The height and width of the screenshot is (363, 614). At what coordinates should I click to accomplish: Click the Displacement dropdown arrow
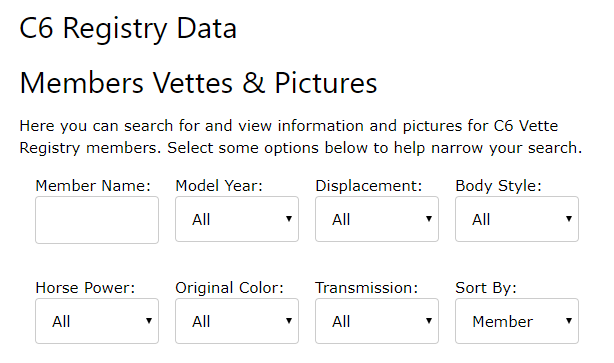click(x=429, y=219)
